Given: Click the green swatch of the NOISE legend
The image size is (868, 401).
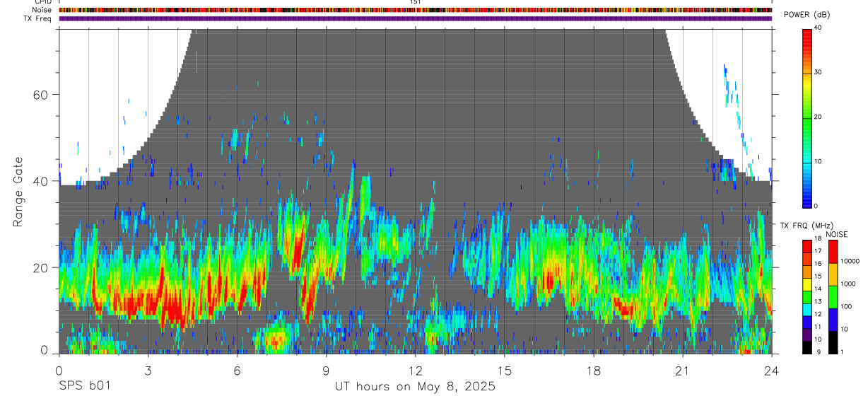Looking at the screenshot, I should [x=833, y=297].
